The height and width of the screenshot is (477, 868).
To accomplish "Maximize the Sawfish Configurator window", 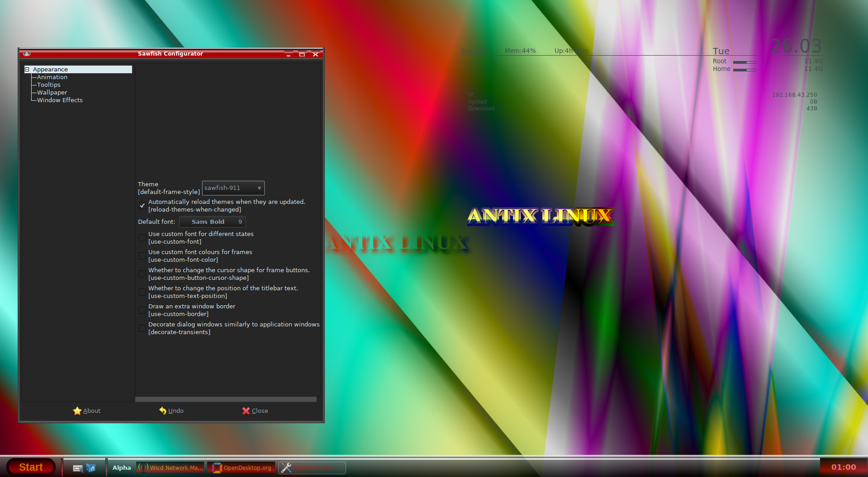I will point(302,54).
